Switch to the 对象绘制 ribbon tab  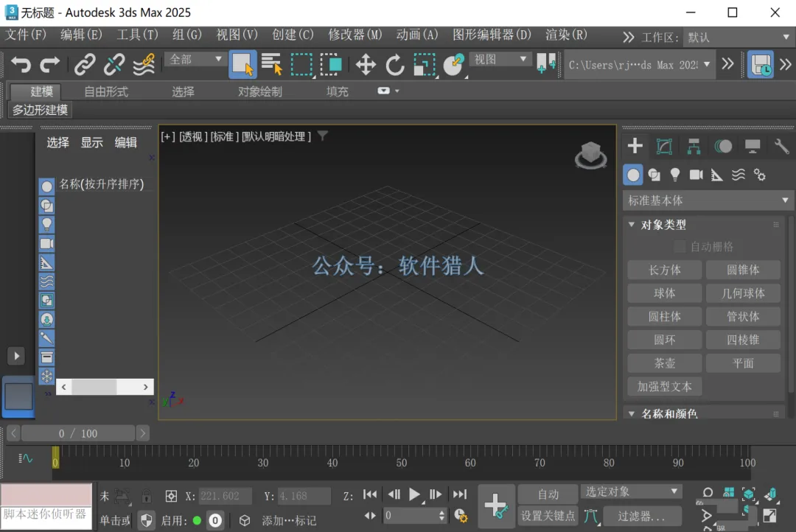click(x=260, y=92)
